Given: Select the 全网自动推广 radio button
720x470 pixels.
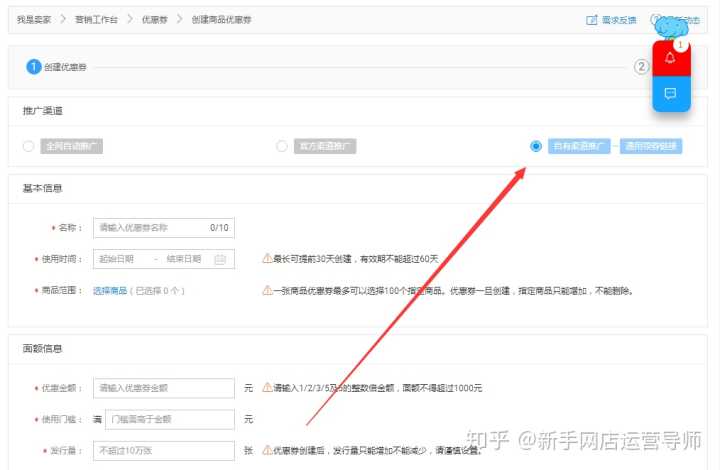Looking at the screenshot, I should 28,146.
